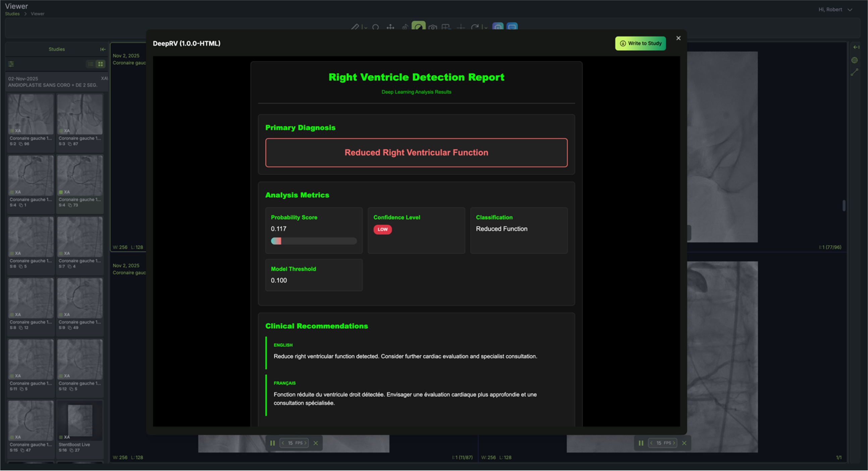The height and width of the screenshot is (471, 868).
Task: Collapse the Studies panel
Action: point(103,49)
